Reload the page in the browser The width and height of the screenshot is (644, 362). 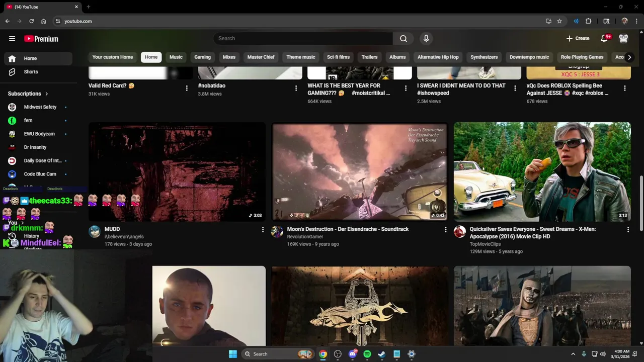(x=31, y=21)
